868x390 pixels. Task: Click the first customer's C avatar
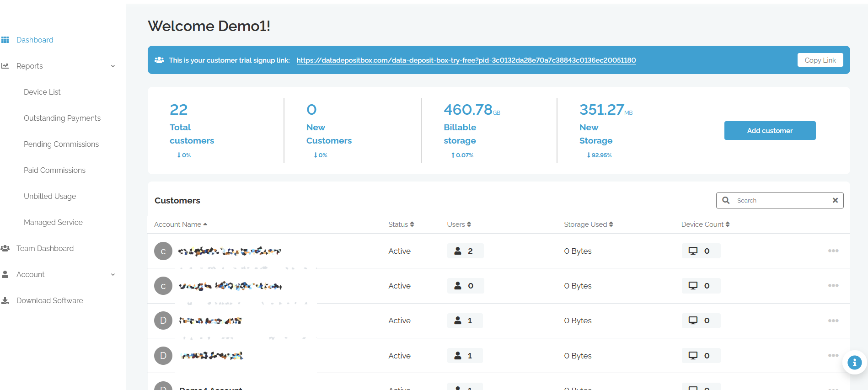coord(163,251)
